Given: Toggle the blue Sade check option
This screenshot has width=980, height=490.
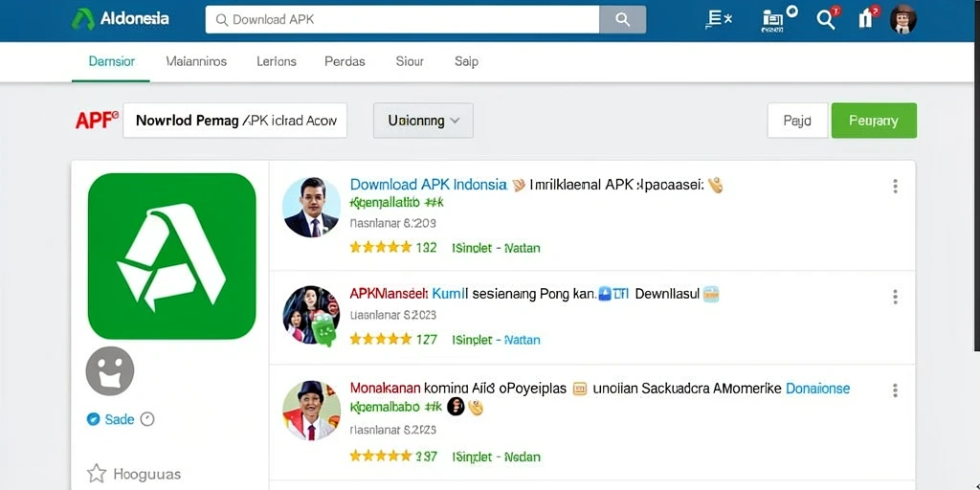Looking at the screenshot, I should (93, 419).
